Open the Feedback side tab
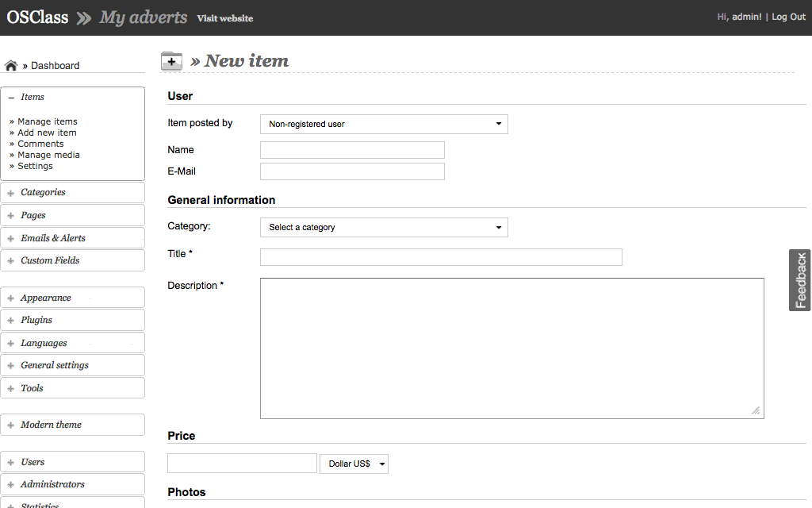Viewport: 812px width, 508px height. (800, 280)
